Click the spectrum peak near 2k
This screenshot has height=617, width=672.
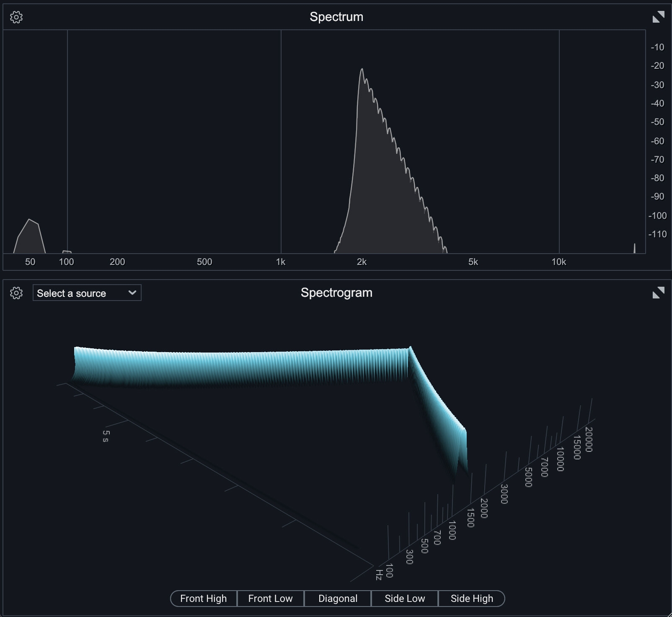[x=362, y=70]
